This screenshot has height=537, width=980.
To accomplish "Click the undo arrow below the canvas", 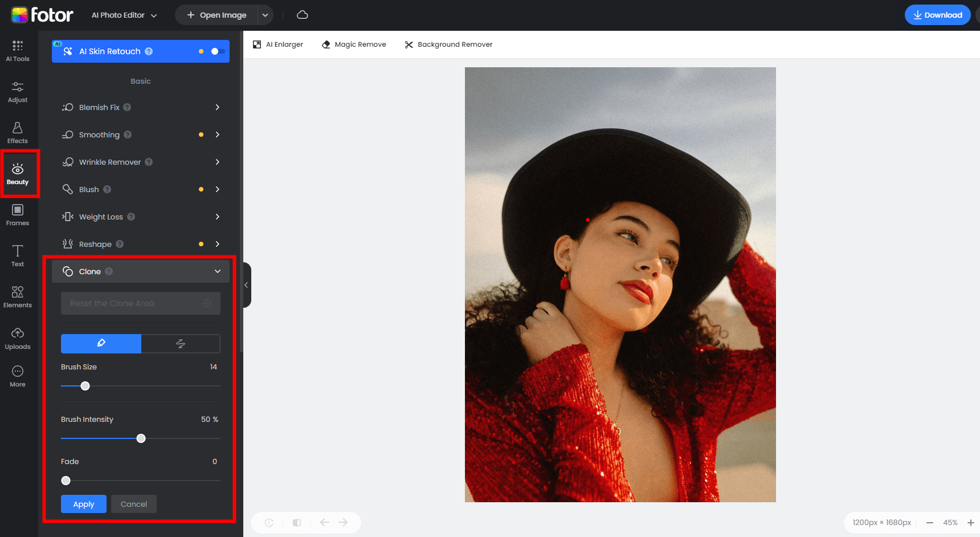I will (x=324, y=522).
